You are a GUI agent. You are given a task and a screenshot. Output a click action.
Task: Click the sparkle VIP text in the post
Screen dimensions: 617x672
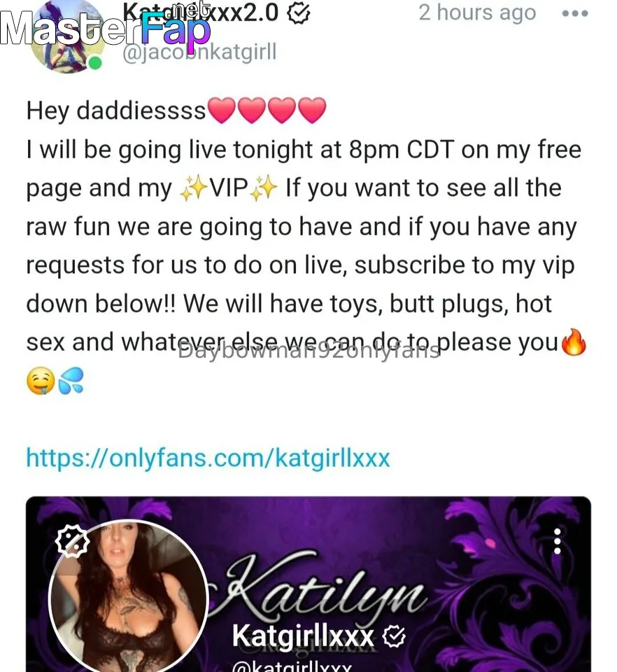(228, 188)
